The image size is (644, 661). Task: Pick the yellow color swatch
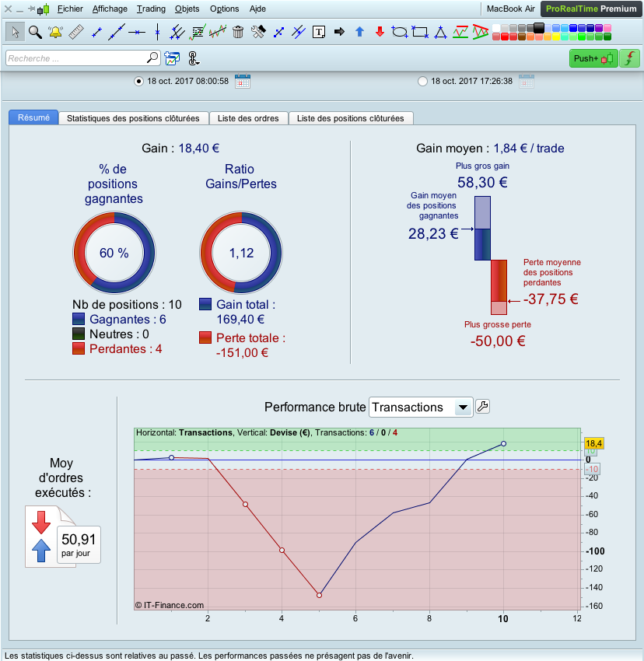click(556, 37)
